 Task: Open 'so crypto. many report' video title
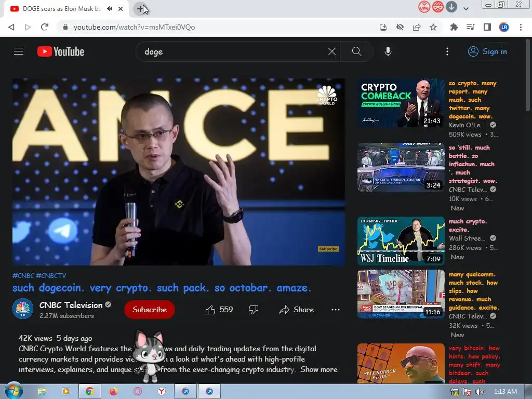click(473, 100)
